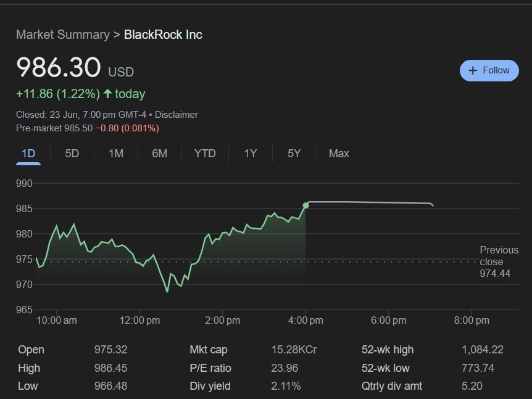Click the BlackRock Inc title
The image size is (532, 399).
163,35
